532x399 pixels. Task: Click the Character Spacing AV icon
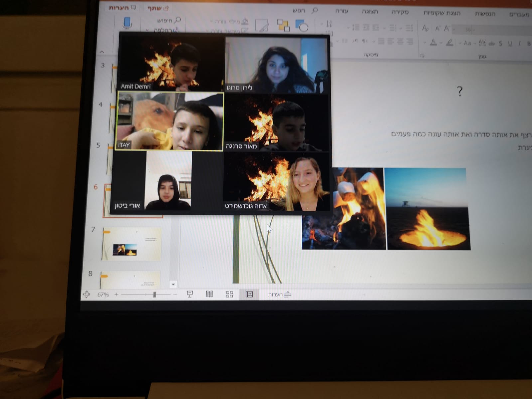[482, 43]
